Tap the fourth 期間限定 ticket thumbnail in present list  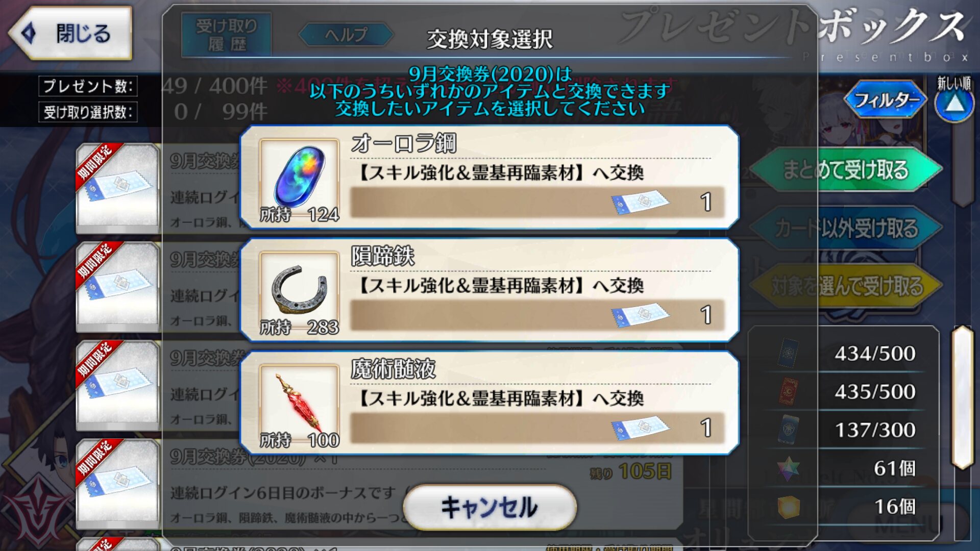pyautogui.click(x=117, y=484)
